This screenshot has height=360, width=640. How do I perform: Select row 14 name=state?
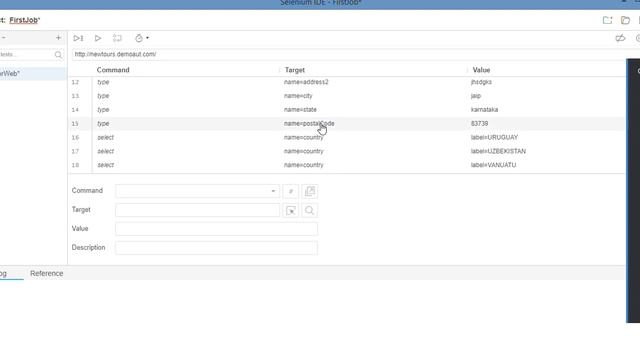(x=347, y=110)
